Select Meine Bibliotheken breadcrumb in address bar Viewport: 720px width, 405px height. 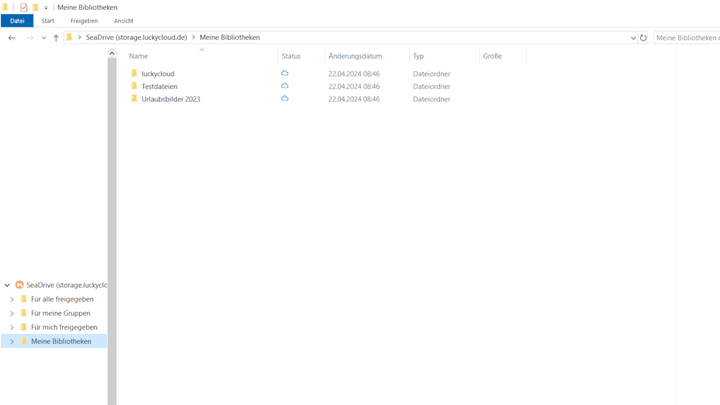[x=230, y=37]
